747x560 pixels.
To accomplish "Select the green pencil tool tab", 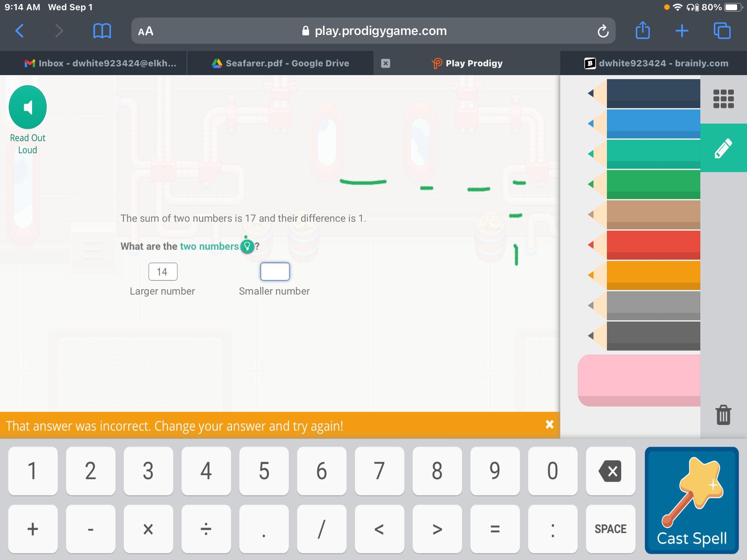I will [x=723, y=148].
